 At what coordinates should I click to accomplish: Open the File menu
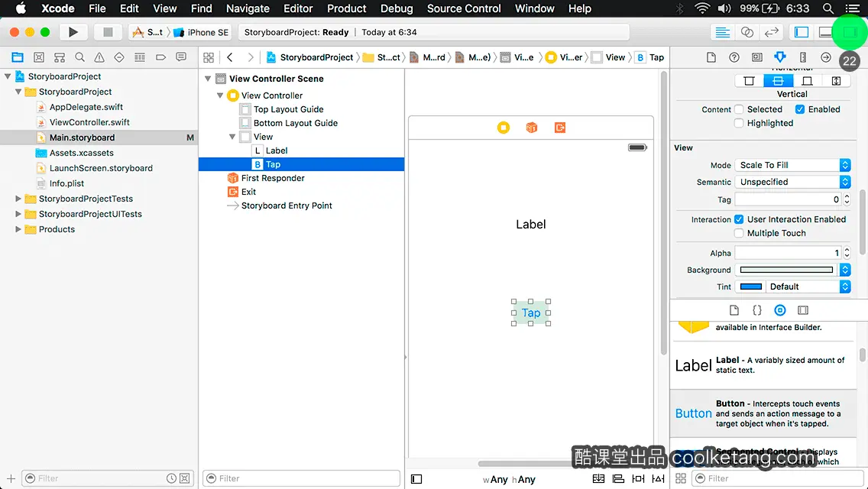97,8
